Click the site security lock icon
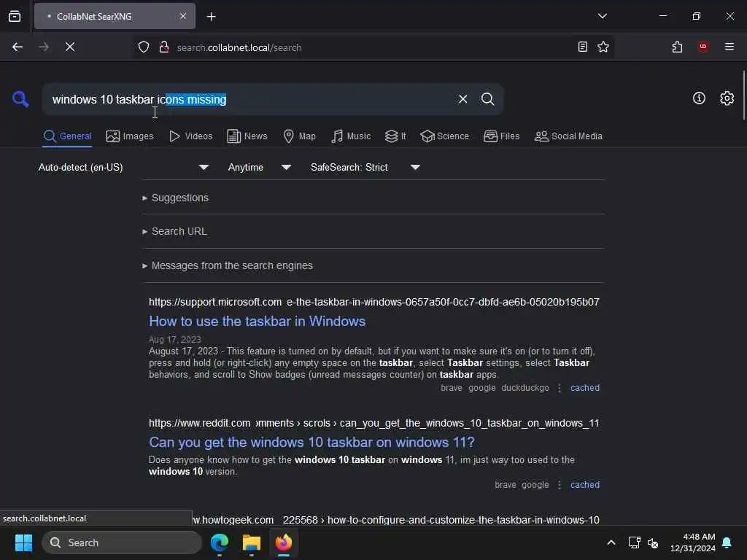Screen dimensions: 747x560 coord(164,47)
